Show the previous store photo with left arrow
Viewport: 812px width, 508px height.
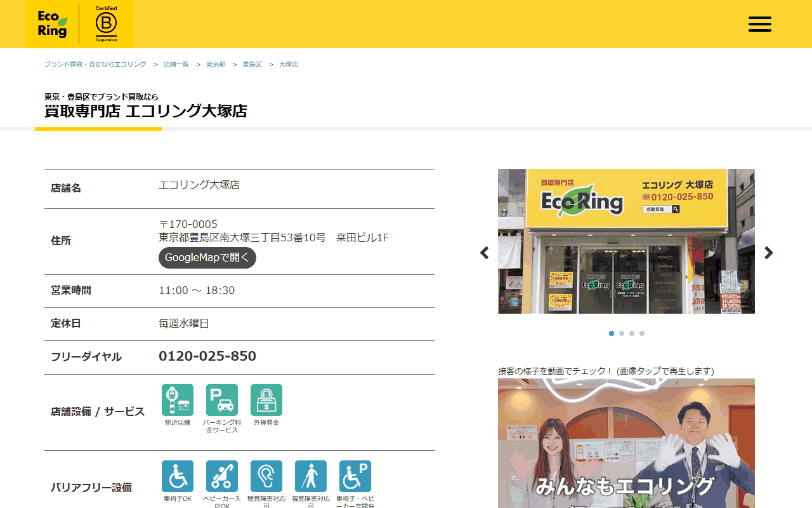(x=485, y=253)
